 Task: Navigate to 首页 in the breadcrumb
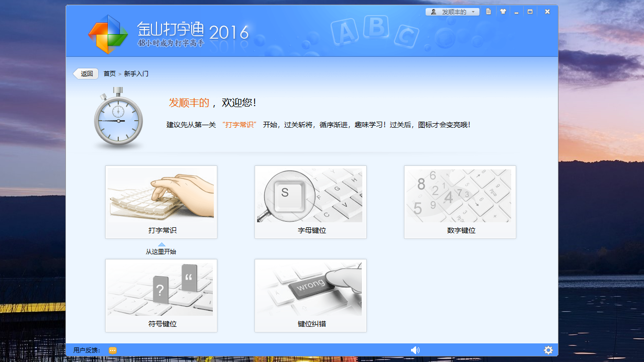pyautogui.click(x=108, y=73)
